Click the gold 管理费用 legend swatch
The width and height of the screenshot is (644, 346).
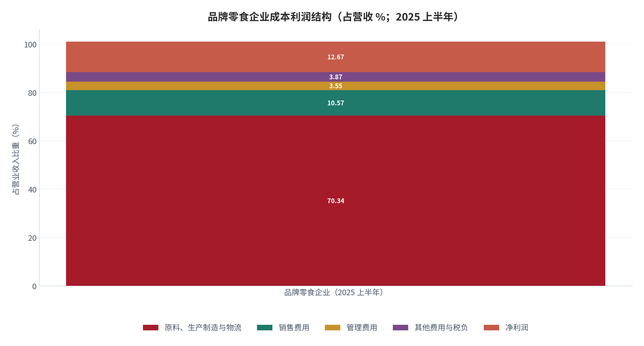coord(333,328)
